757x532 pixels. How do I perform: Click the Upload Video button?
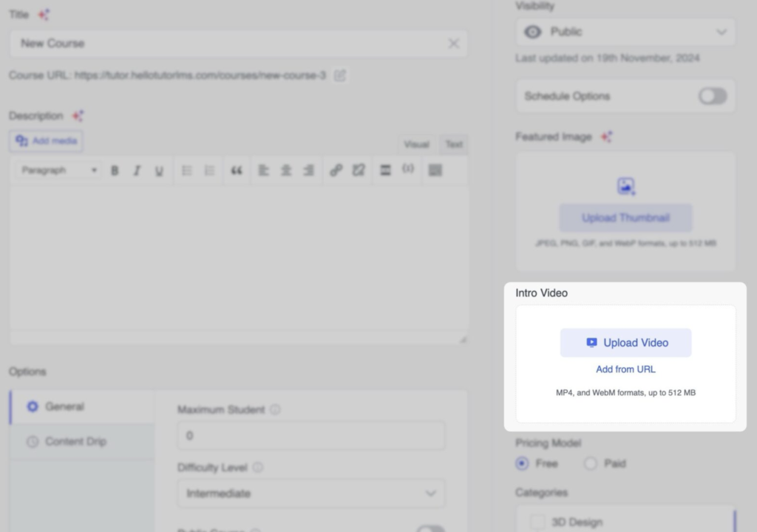tap(625, 343)
